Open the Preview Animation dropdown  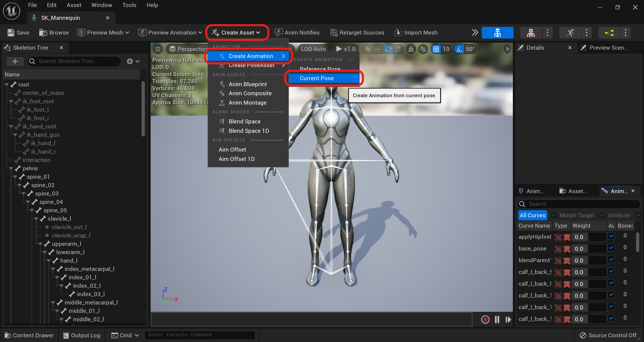pyautogui.click(x=170, y=33)
